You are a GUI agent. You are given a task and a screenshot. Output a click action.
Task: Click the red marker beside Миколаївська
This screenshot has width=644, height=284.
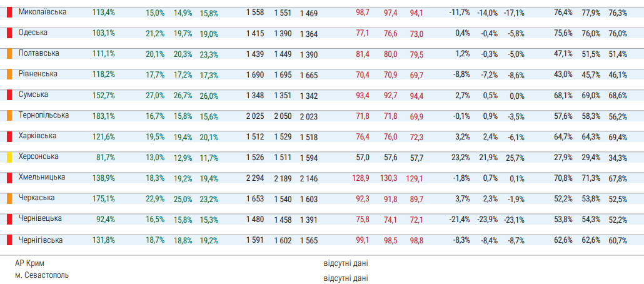[9, 12]
